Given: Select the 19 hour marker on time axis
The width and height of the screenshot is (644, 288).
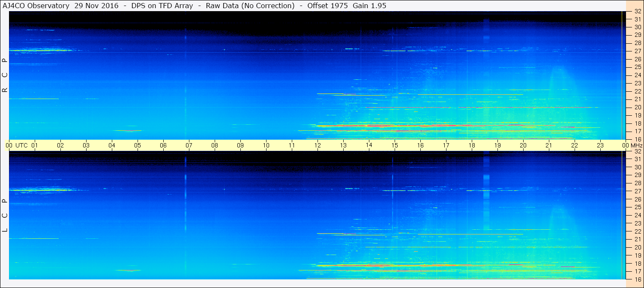Looking at the screenshot, I should point(497,145).
